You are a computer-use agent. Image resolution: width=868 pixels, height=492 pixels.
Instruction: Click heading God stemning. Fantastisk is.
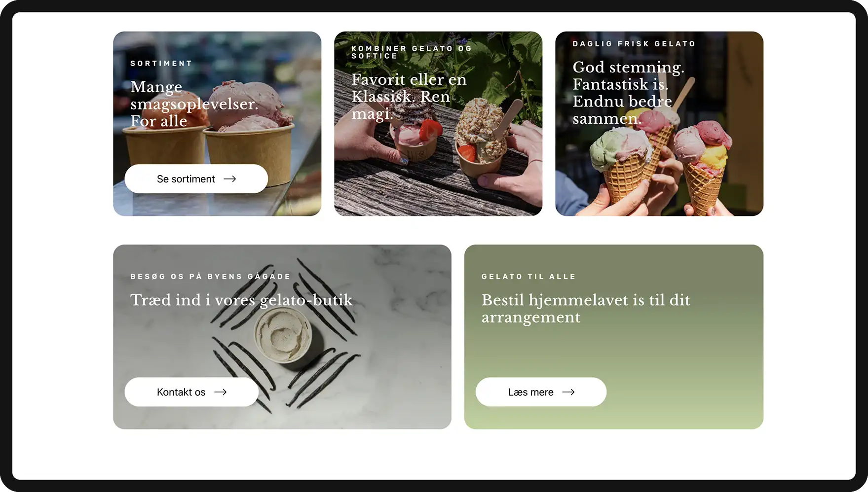(629, 93)
